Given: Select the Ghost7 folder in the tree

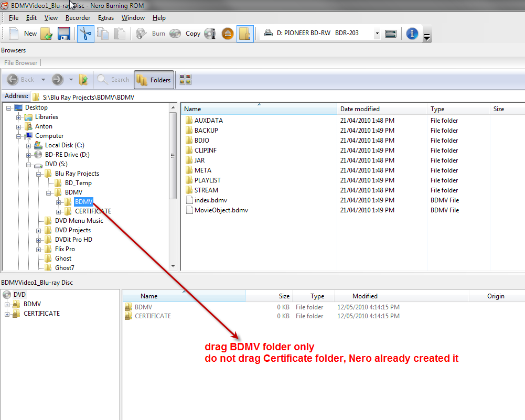Looking at the screenshot, I should [x=65, y=268].
